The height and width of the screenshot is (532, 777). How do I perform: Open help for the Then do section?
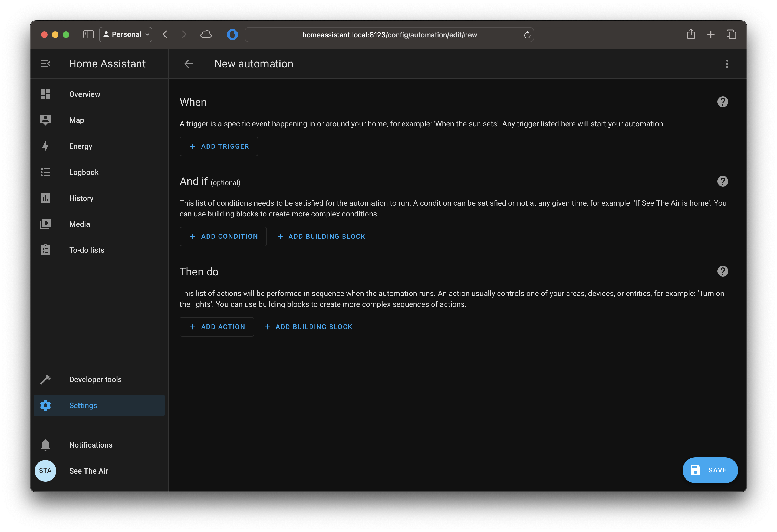(x=723, y=271)
